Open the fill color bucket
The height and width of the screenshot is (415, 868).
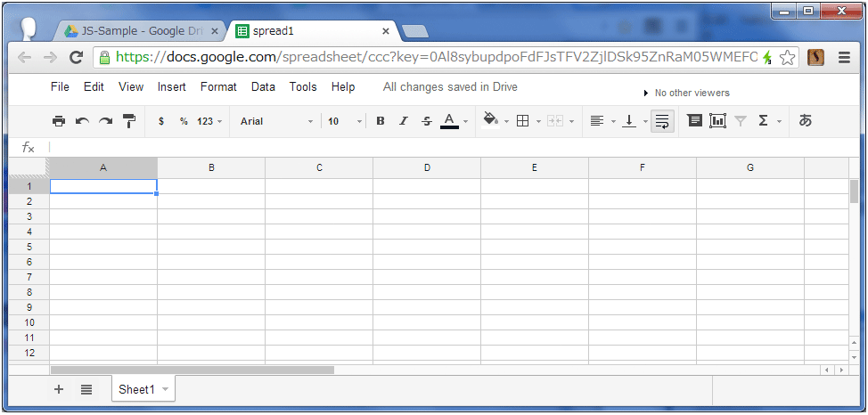(x=490, y=120)
